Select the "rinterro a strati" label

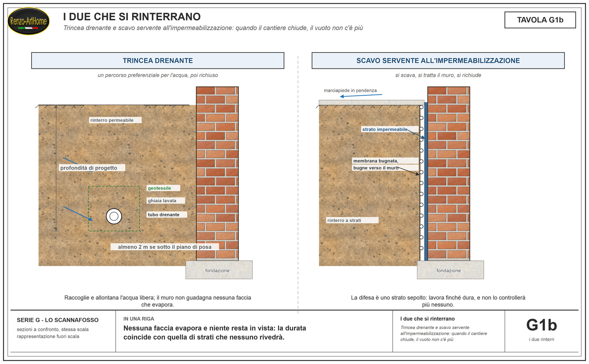352,220
